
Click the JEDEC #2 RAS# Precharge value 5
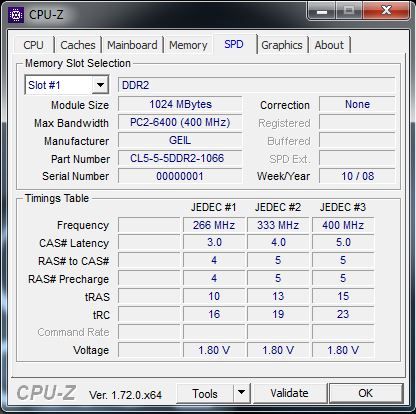point(278,278)
